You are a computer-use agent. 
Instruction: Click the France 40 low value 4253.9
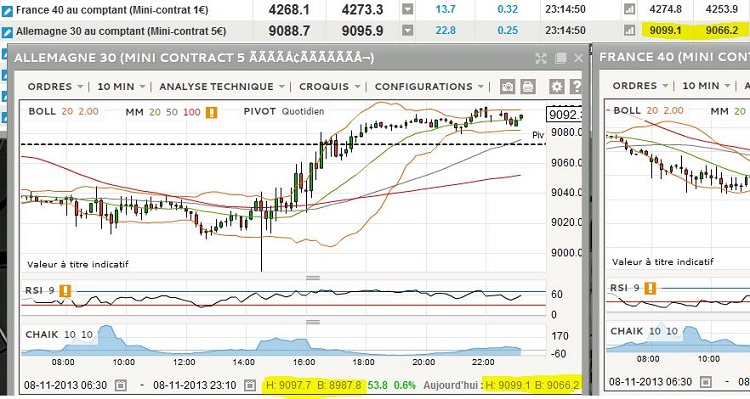[x=722, y=9]
